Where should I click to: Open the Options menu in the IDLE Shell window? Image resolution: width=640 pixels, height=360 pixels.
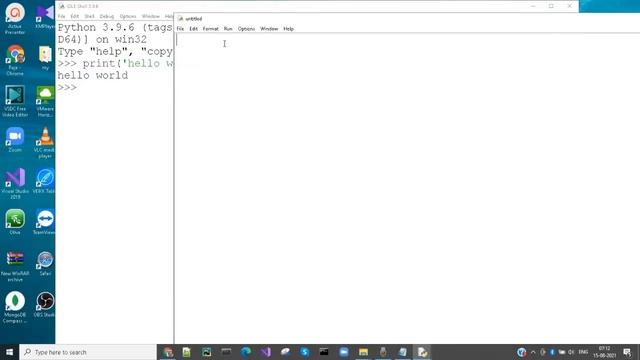click(x=128, y=16)
